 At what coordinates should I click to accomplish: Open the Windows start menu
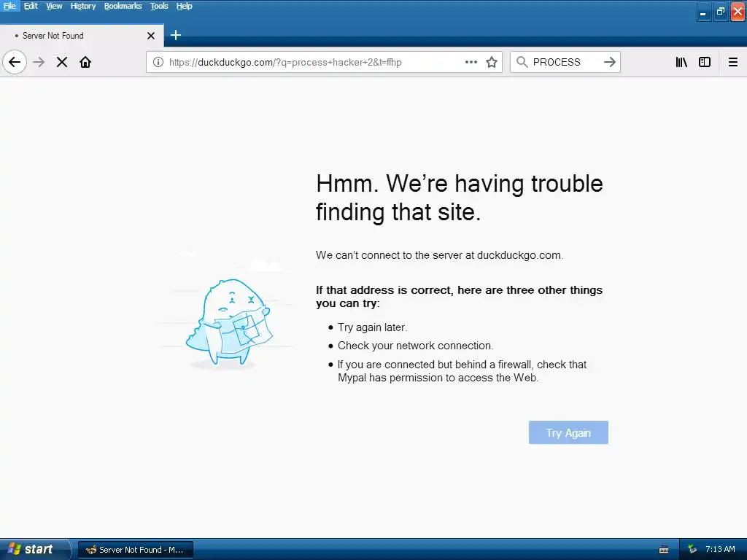34,549
